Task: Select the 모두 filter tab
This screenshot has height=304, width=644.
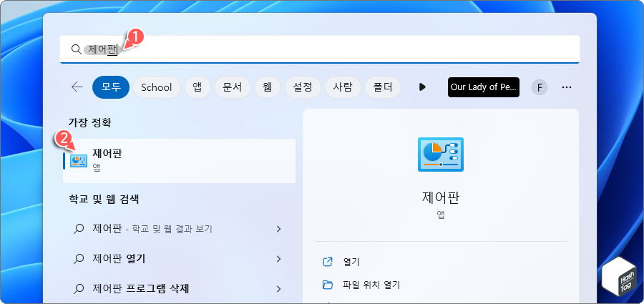Action: point(111,87)
